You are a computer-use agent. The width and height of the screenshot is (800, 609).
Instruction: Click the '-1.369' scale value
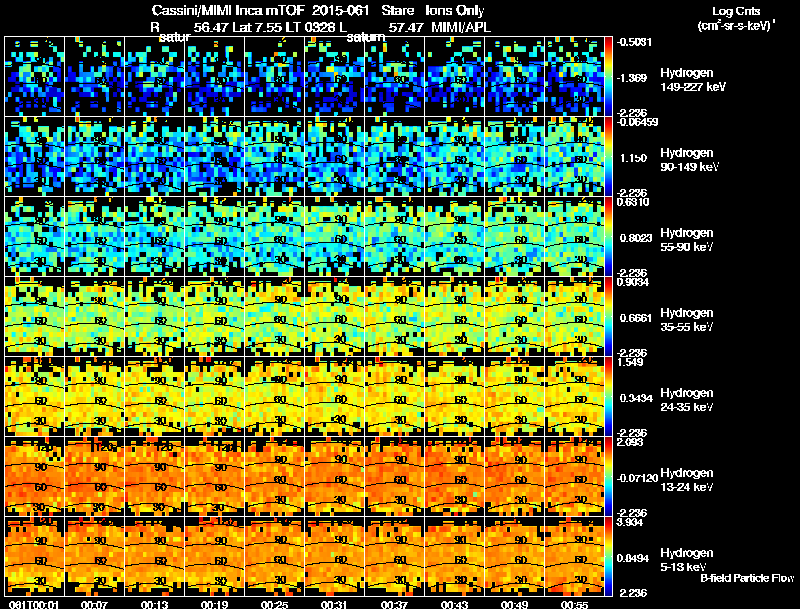(x=632, y=78)
